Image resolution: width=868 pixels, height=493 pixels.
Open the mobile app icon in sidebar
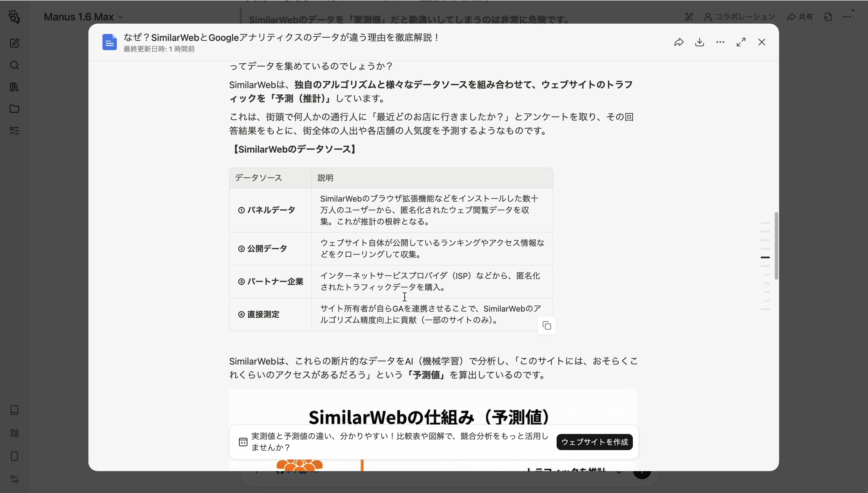click(14, 456)
